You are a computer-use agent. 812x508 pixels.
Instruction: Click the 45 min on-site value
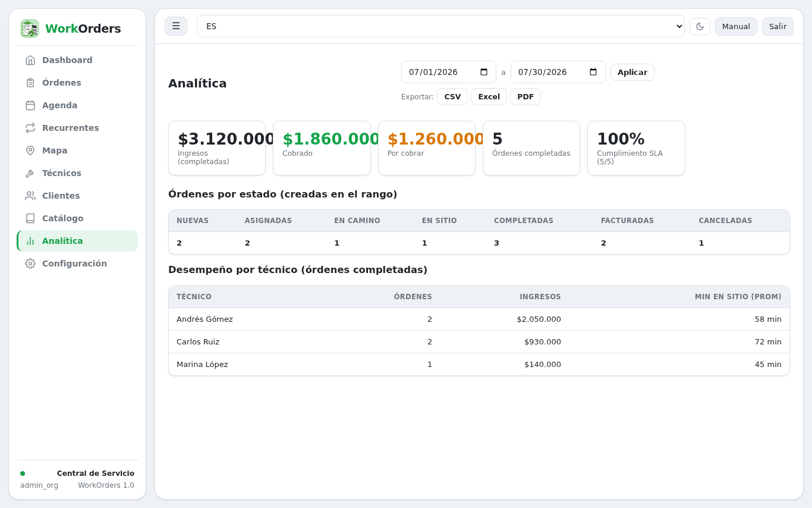pos(768,365)
